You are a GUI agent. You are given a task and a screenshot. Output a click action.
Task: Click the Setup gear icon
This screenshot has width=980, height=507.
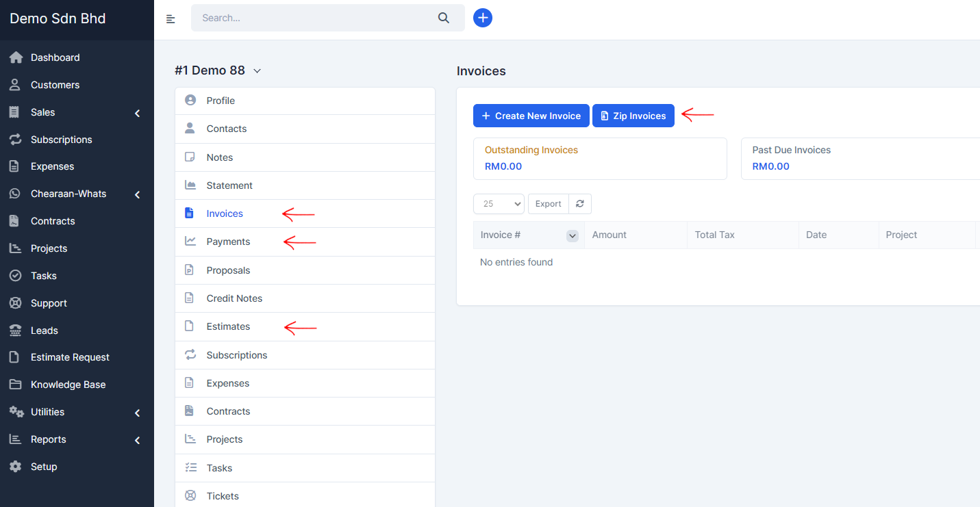click(x=15, y=467)
